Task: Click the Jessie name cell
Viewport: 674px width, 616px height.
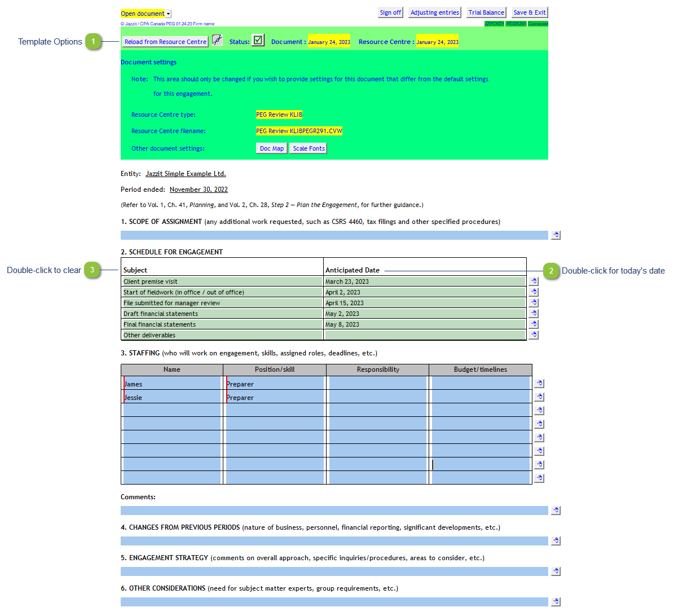Action: [x=172, y=397]
